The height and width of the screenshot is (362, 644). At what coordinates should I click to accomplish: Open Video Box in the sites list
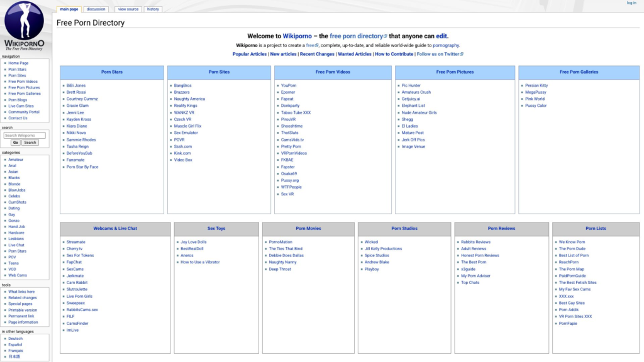click(x=183, y=160)
